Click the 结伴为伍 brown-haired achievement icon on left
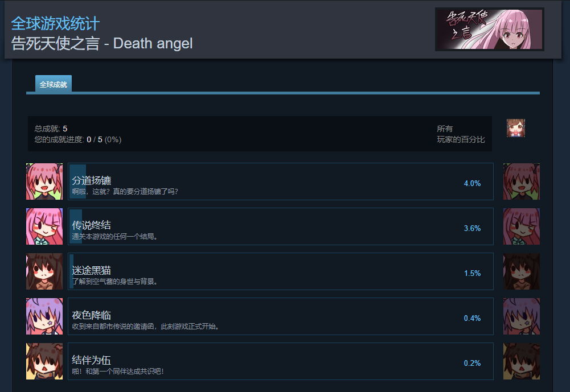The height and width of the screenshot is (392, 570). click(44, 361)
